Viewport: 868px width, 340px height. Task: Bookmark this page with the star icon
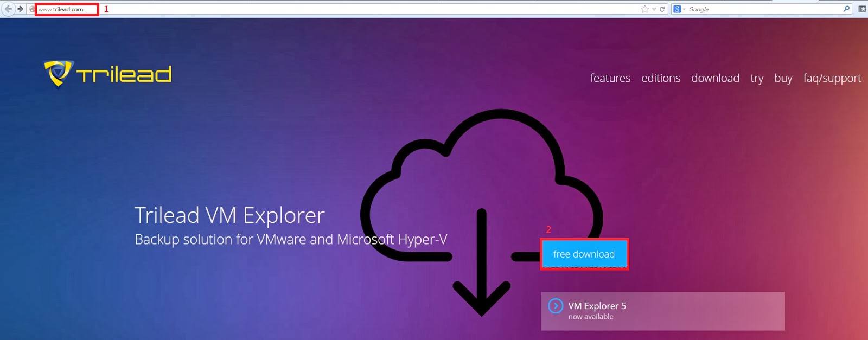point(644,9)
